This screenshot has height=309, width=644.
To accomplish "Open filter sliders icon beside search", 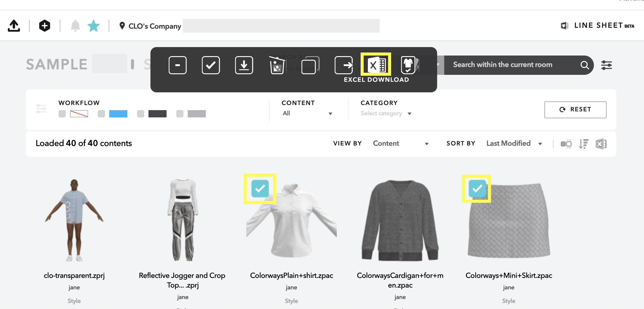I will click(606, 65).
